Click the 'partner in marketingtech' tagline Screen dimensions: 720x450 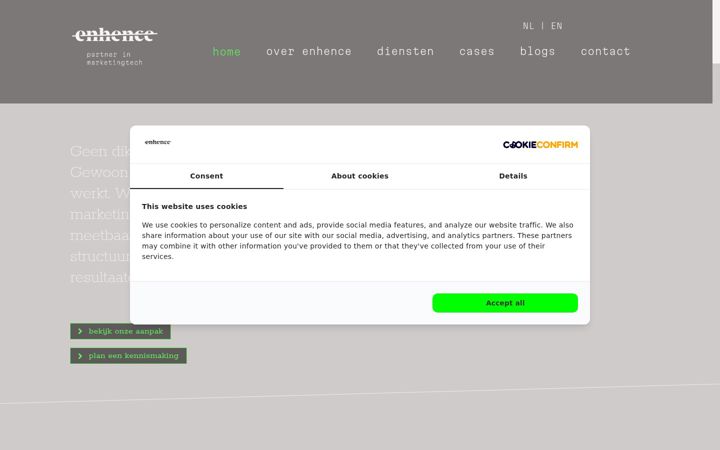point(114,58)
